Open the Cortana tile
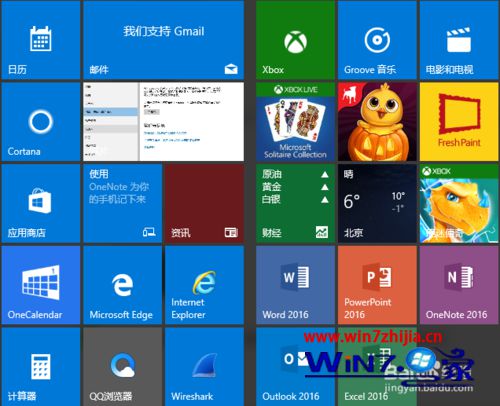 tap(41, 122)
